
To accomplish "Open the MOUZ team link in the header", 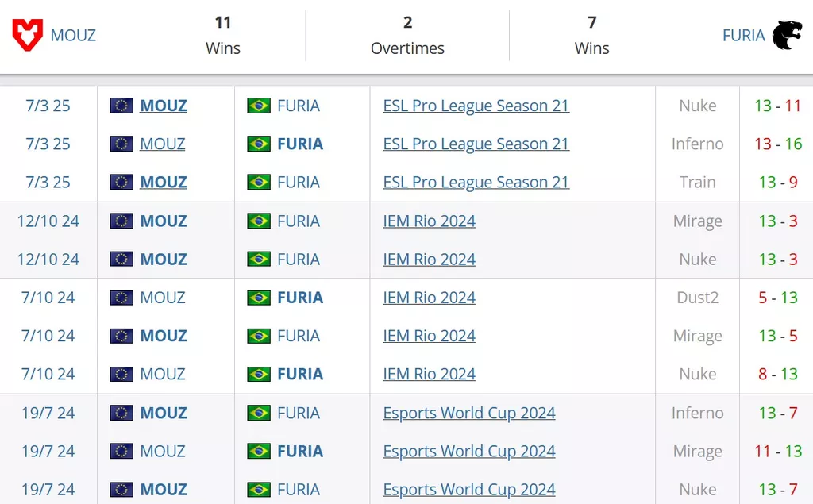I will coord(73,35).
